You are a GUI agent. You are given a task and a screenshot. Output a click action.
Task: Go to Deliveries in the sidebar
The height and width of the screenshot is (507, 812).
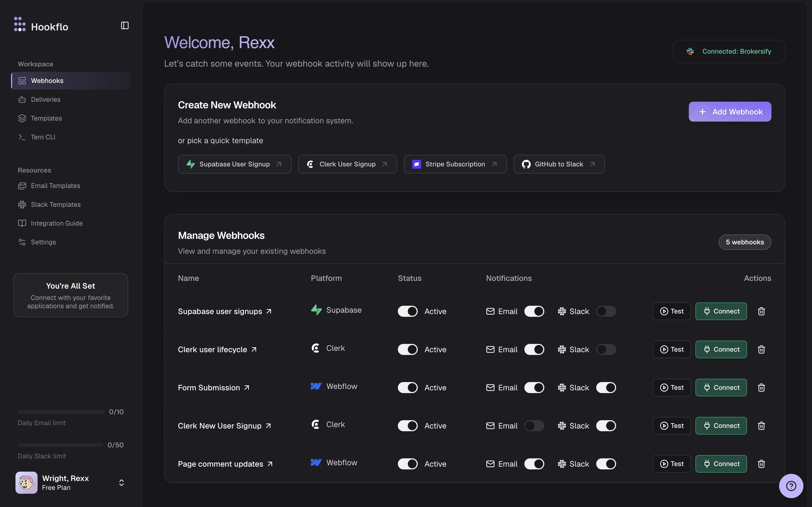point(71,100)
